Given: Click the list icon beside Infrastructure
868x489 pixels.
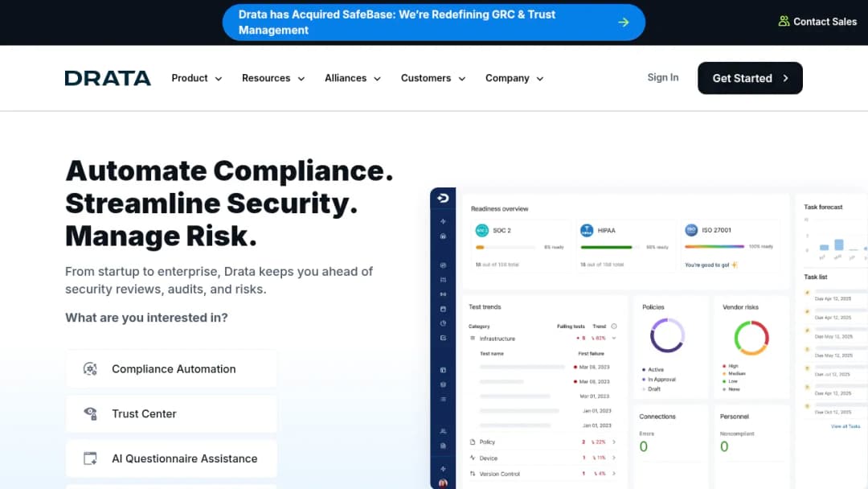Looking at the screenshot, I should coord(473,339).
